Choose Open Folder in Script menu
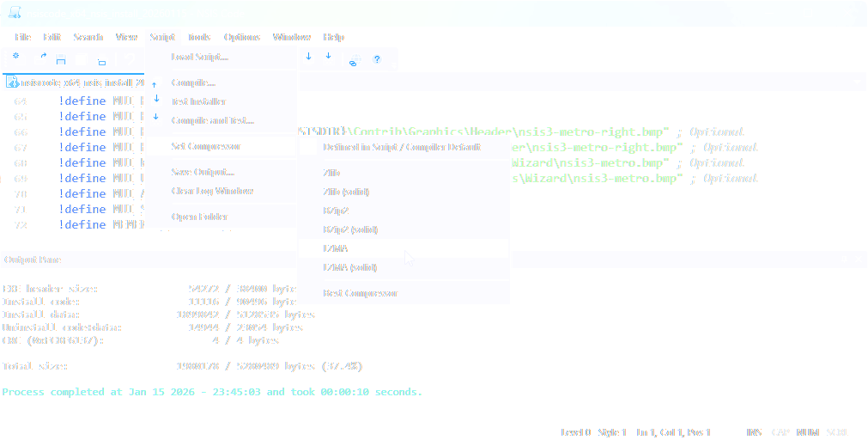Image resolution: width=868 pixels, height=440 pixels. tap(222, 217)
